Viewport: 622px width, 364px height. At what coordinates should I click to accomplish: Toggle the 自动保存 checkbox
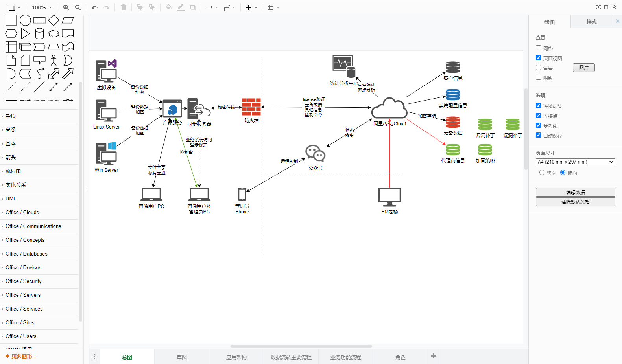pos(538,135)
